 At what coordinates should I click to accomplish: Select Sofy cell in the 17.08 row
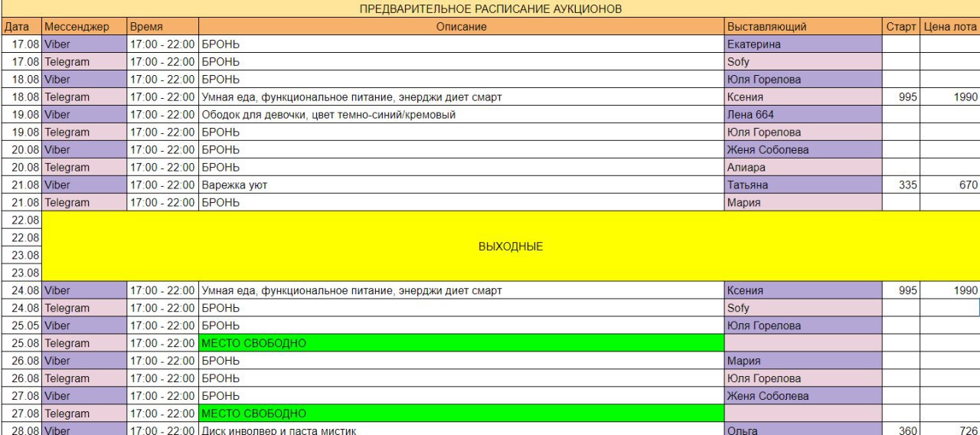[803, 62]
